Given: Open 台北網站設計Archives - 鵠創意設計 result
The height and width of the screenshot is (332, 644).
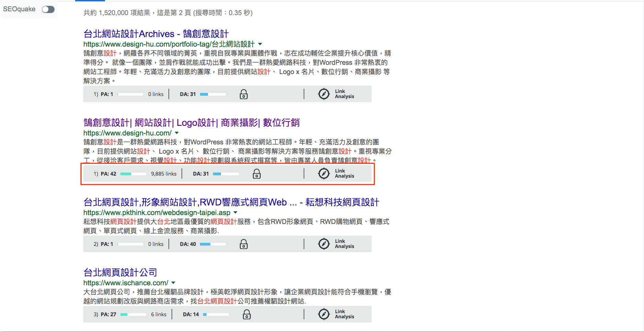Looking at the screenshot, I should click(156, 34).
